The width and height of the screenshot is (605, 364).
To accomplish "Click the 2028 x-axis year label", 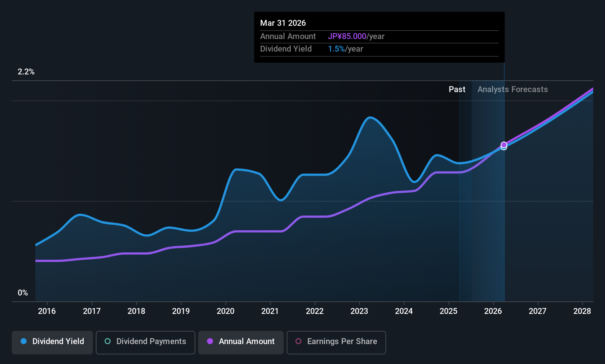I will click(582, 311).
